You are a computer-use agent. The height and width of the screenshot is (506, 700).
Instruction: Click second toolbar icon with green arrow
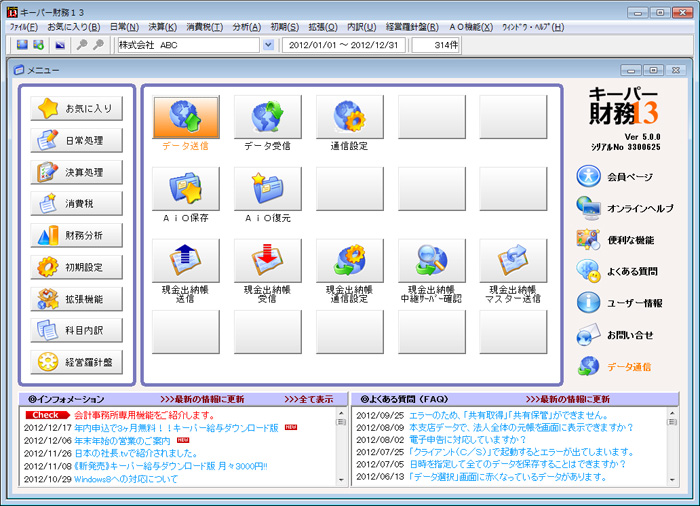(x=39, y=45)
